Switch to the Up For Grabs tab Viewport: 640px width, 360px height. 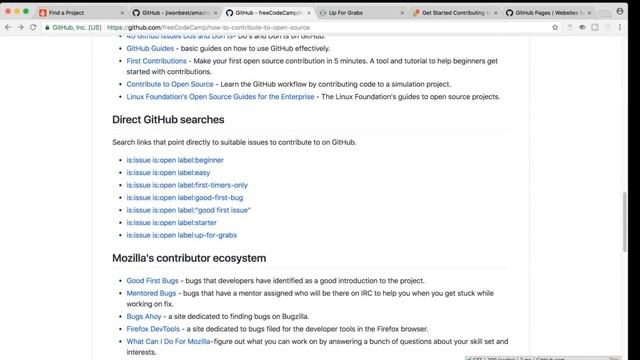point(362,13)
